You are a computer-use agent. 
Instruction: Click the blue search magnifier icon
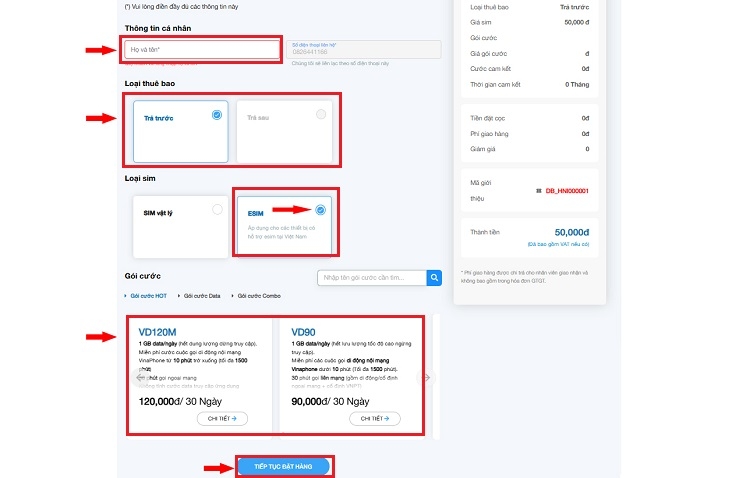click(x=434, y=278)
